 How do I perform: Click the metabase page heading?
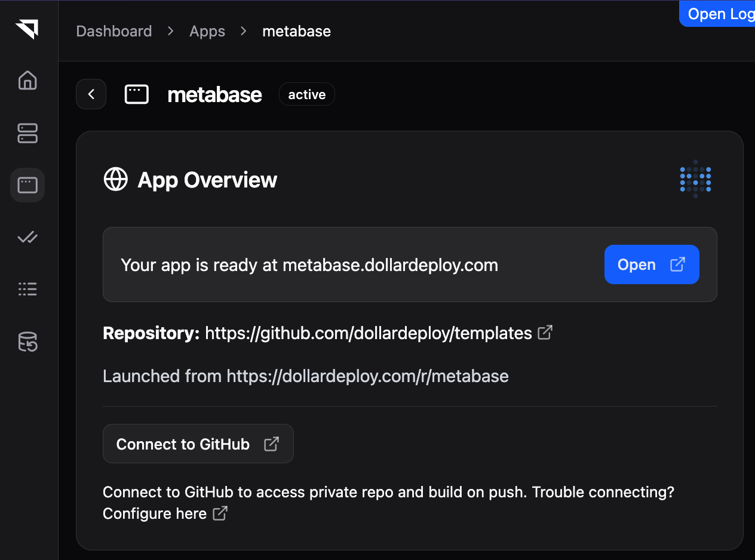click(215, 94)
